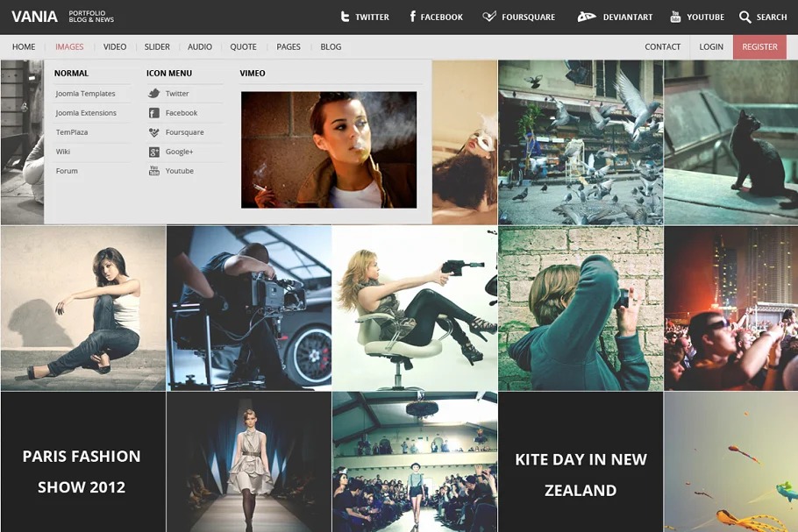The height and width of the screenshot is (532, 798).
Task: Select Joomla Templates in Normal column
Action: (x=85, y=94)
